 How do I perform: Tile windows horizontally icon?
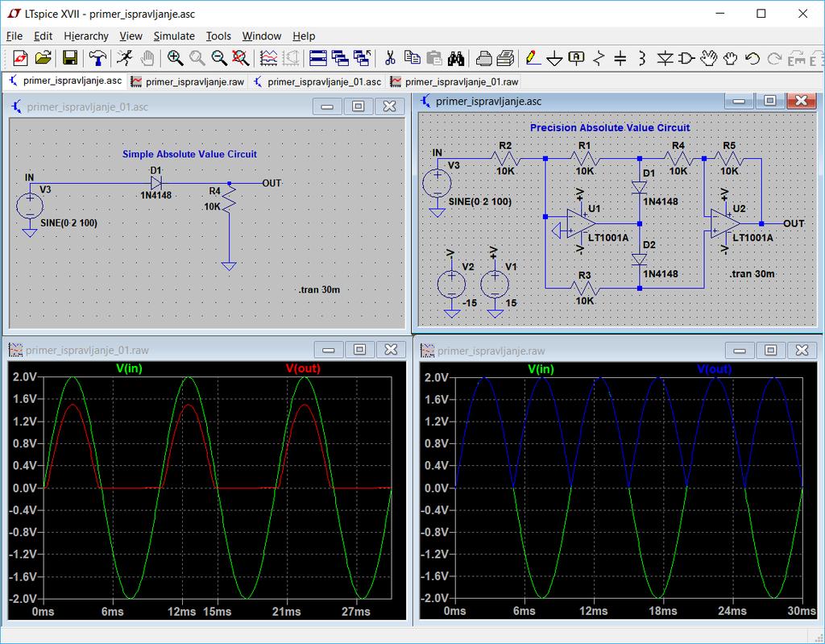click(317, 58)
